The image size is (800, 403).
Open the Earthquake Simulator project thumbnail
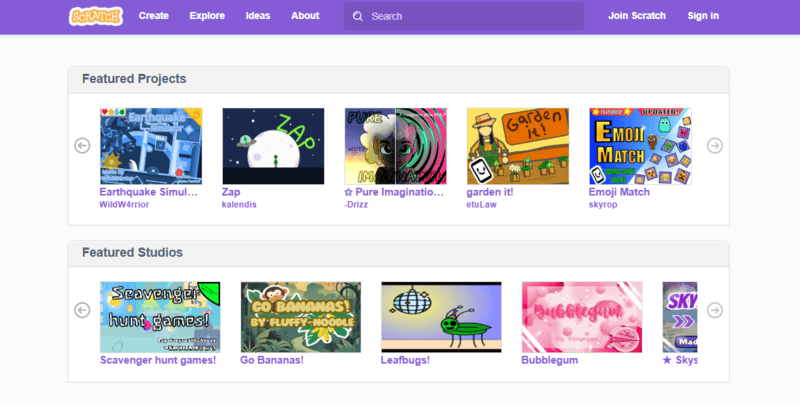(x=151, y=146)
